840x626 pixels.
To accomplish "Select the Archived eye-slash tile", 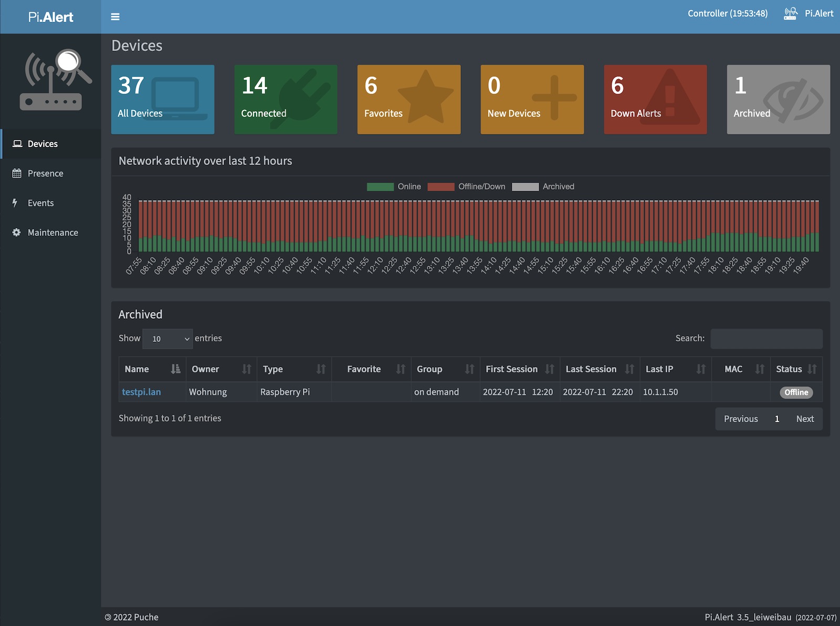I will coord(778,99).
